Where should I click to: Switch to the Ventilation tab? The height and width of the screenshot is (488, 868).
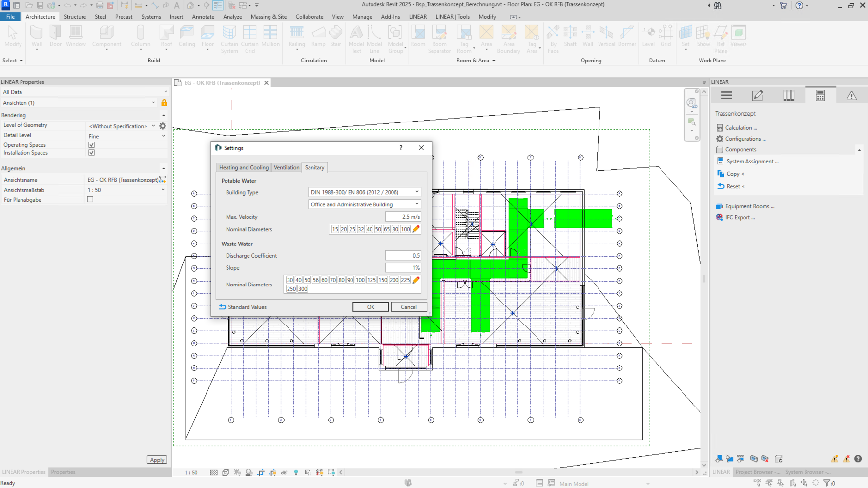pos(286,167)
